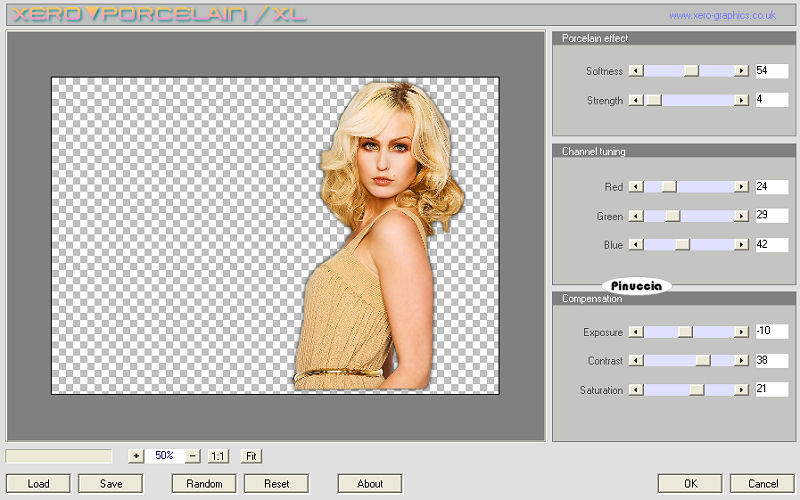This screenshot has width=800, height=500.
Task: Click the Exposure value field
Action: (x=771, y=332)
